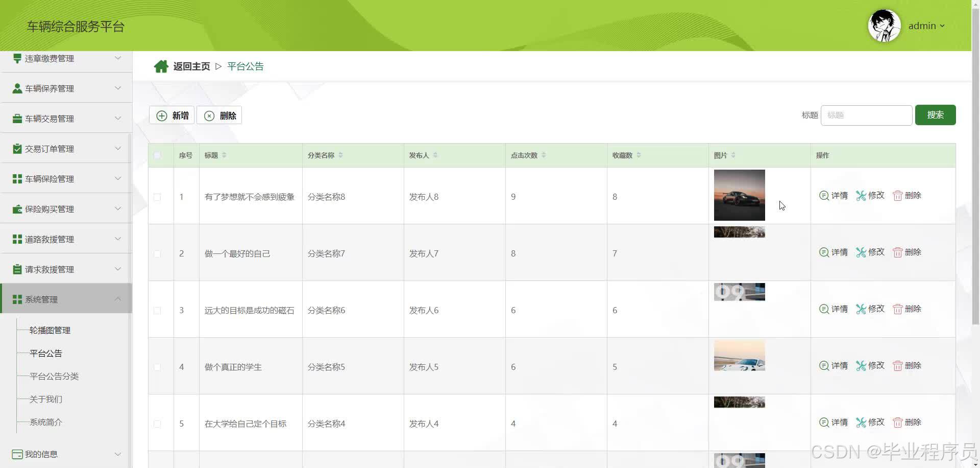The height and width of the screenshot is (468, 980).
Task: Open row 4 white car thumbnail
Action: 739,356
